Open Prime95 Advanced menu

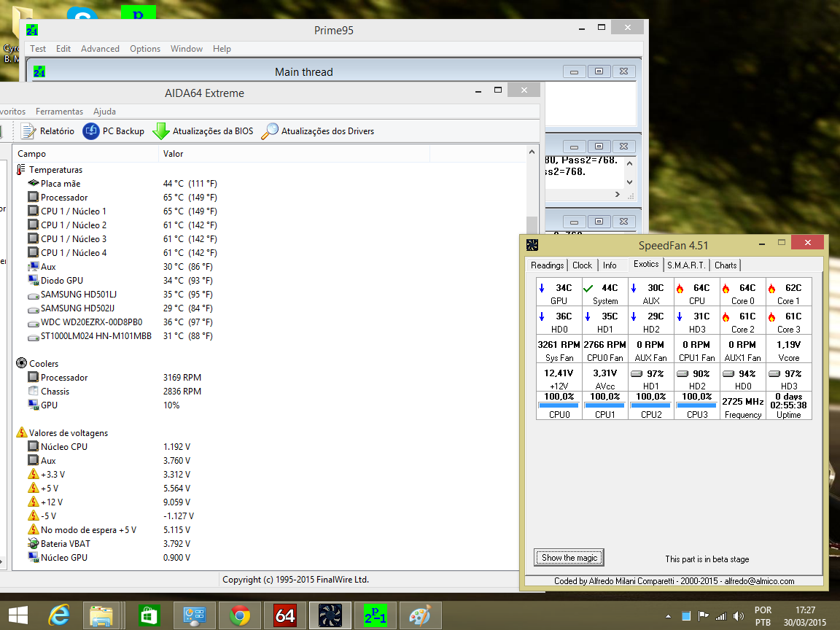point(100,49)
